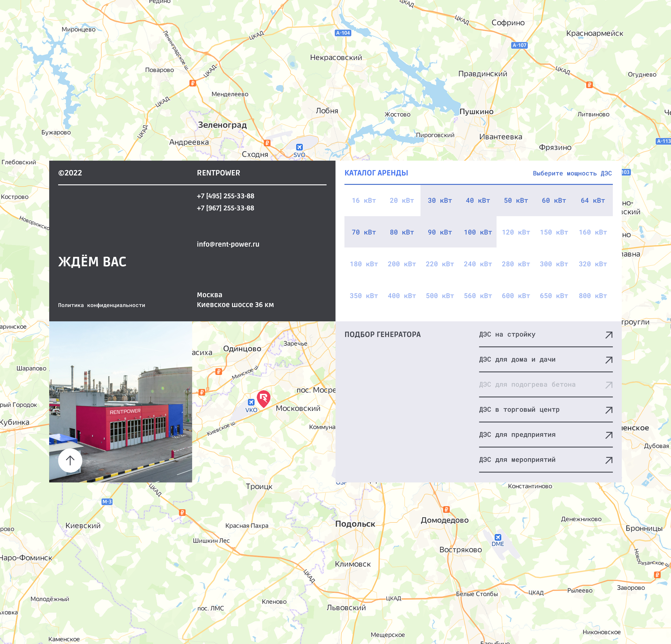Image resolution: width=671 pixels, height=644 pixels.
Task: Click the arrow beside ДЭС в торговый центр
Action: (609, 410)
